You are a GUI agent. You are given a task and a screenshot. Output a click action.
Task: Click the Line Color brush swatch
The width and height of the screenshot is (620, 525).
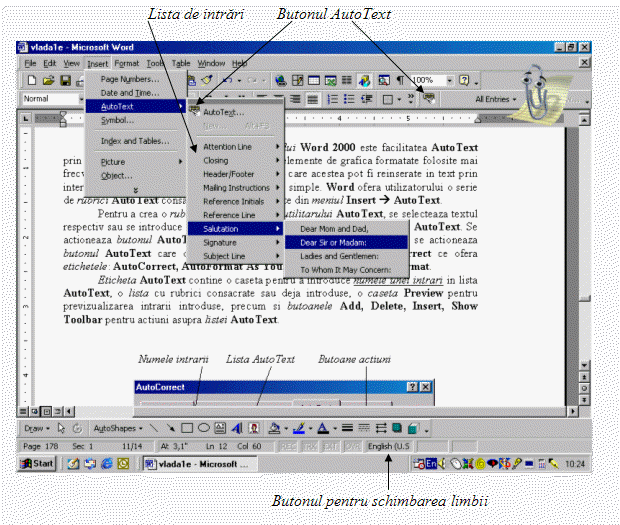(x=299, y=428)
